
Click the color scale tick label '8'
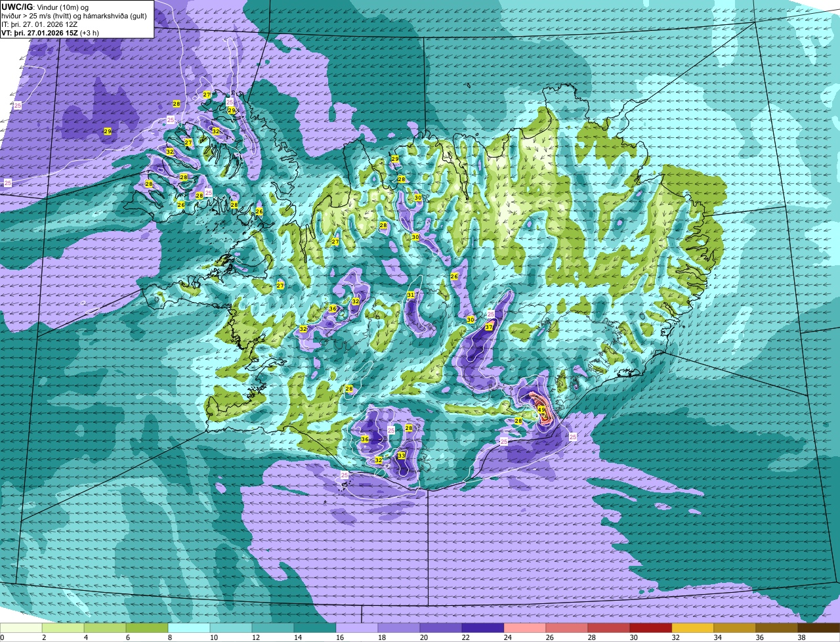click(x=170, y=637)
